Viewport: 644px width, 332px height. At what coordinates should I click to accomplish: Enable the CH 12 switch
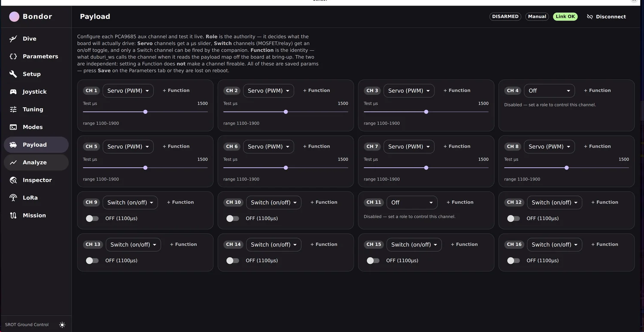[x=513, y=218]
